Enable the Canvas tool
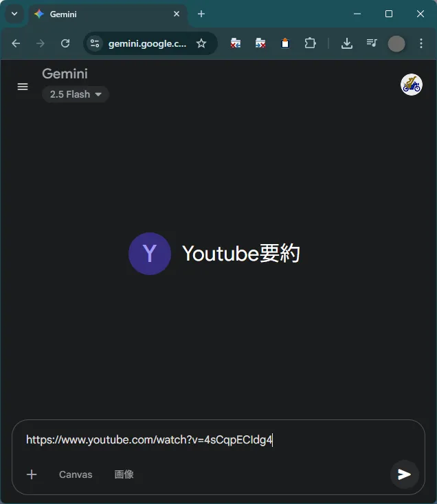This screenshot has height=504, width=437. click(76, 474)
